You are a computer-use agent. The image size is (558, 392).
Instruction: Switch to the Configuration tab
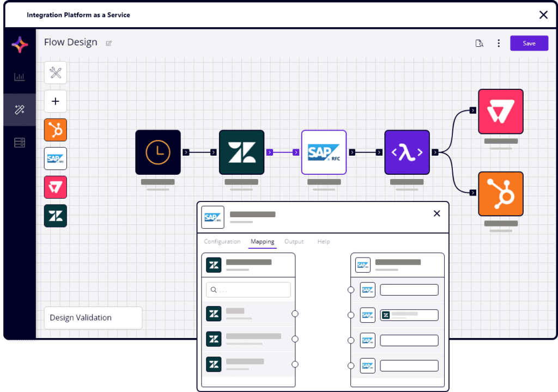click(x=222, y=241)
